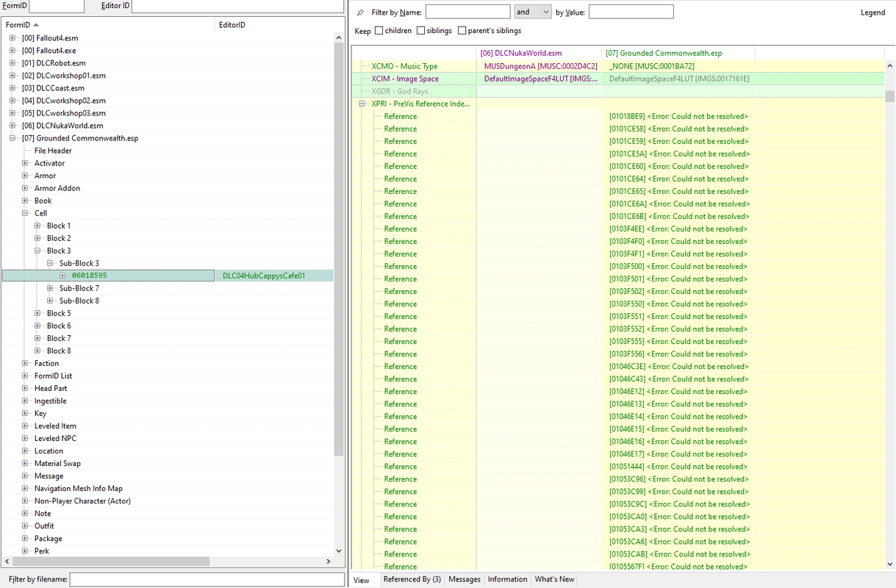This screenshot has width=896, height=588.
Task: Select Navigation Mesh Info Map item
Action: coord(79,488)
